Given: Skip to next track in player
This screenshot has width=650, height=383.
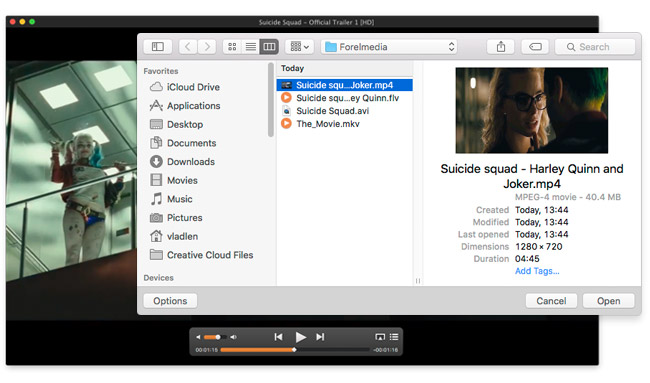Looking at the screenshot, I should (x=320, y=337).
